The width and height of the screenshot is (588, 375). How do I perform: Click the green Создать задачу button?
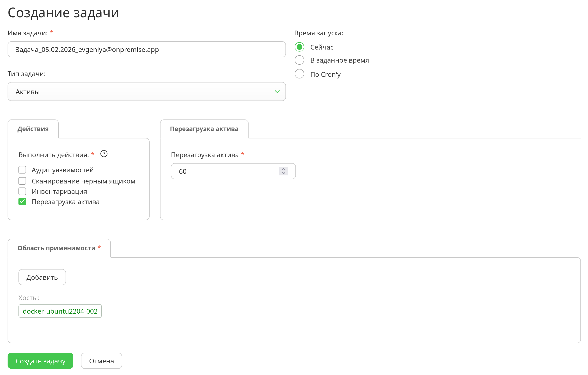click(40, 361)
